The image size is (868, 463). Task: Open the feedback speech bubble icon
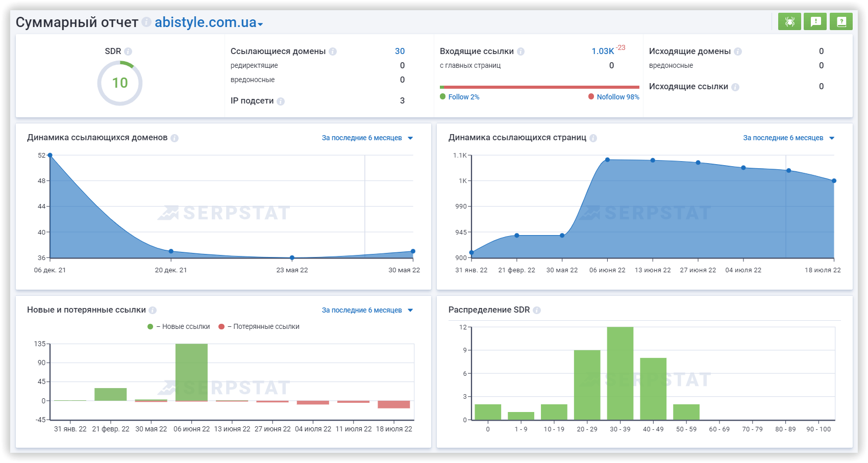click(x=815, y=21)
